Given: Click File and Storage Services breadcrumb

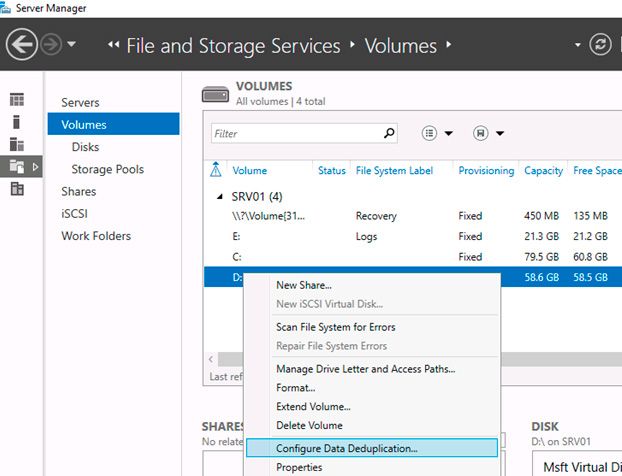Looking at the screenshot, I should point(233,46).
